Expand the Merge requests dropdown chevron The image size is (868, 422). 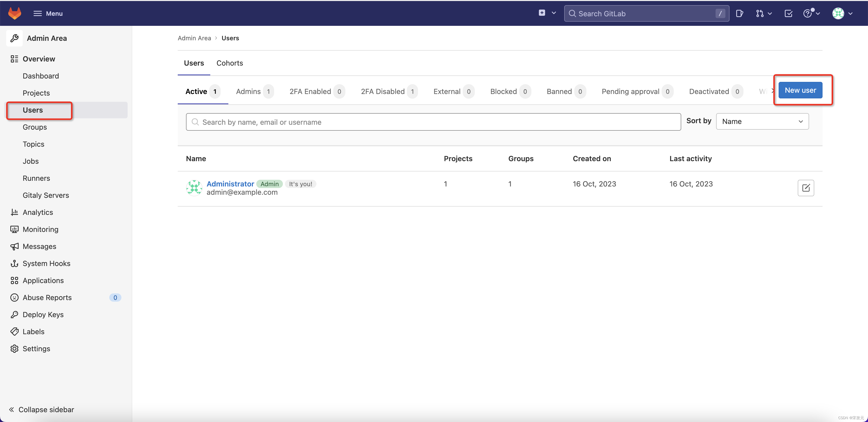click(770, 13)
